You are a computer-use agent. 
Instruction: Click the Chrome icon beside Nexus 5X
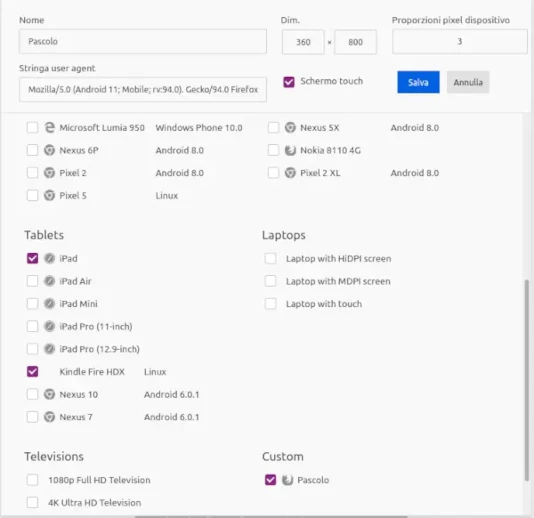pyautogui.click(x=290, y=128)
